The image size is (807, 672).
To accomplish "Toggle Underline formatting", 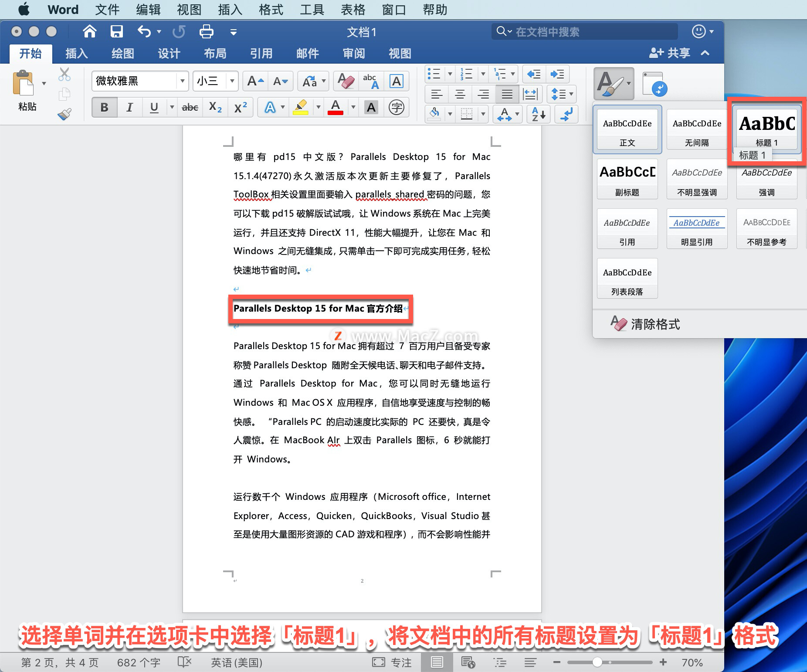I will [x=154, y=107].
